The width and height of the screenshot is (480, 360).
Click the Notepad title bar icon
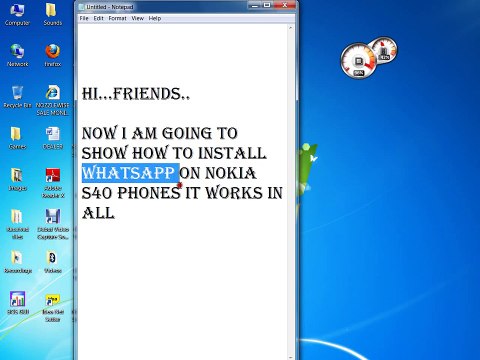[81, 7]
